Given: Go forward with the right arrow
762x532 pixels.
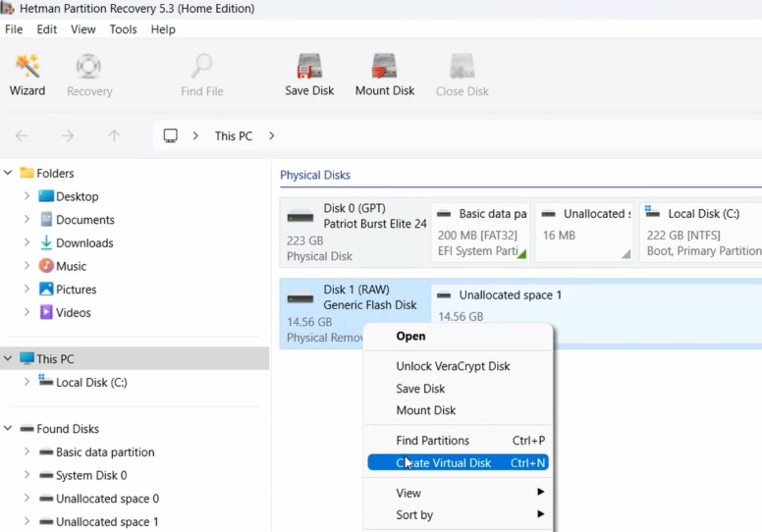Looking at the screenshot, I should (x=68, y=135).
